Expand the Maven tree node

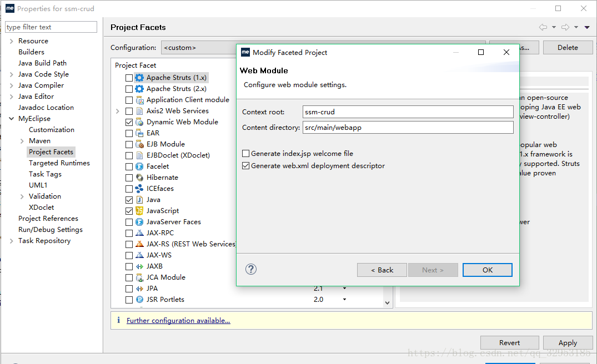click(22, 141)
